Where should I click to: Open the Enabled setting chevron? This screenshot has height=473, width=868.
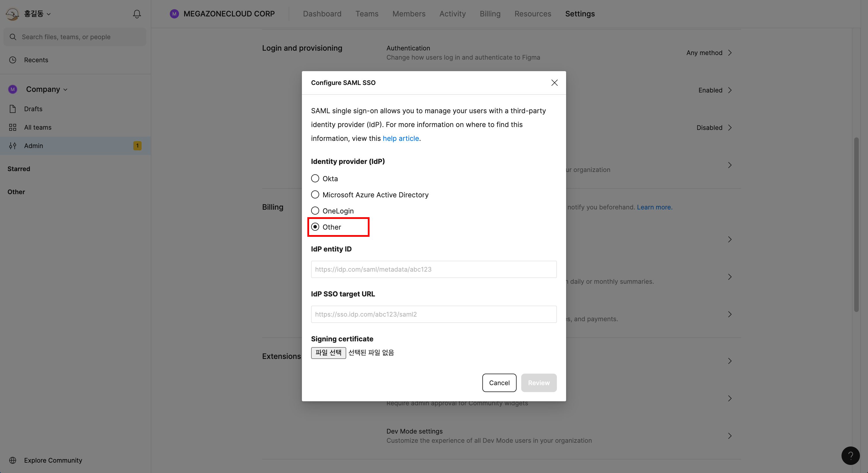point(730,90)
